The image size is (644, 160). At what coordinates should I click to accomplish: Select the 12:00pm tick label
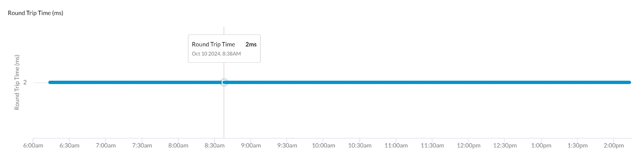[469, 146]
